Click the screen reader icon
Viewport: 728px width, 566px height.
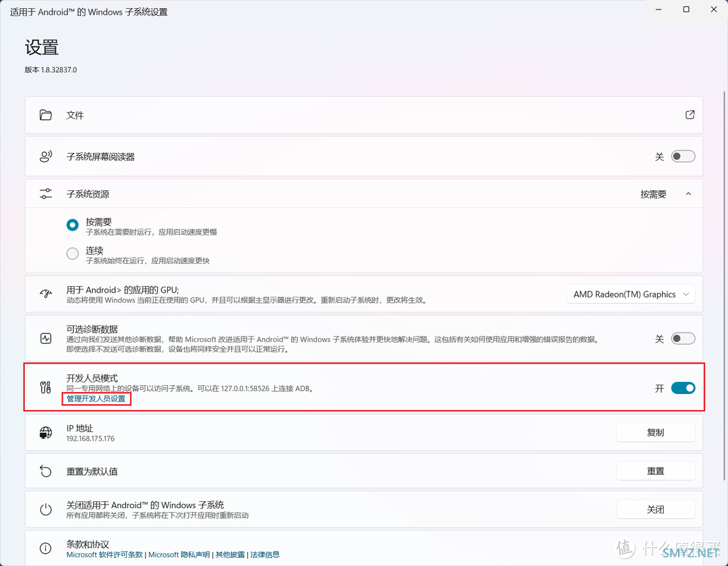pyautogui.click(x=46, y=157)
